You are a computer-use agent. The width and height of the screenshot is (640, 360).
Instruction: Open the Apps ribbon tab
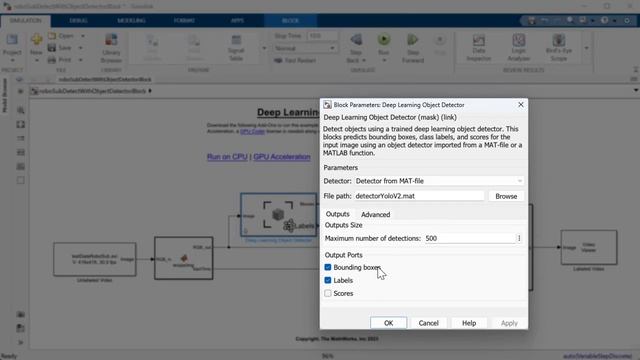point(237,20)
